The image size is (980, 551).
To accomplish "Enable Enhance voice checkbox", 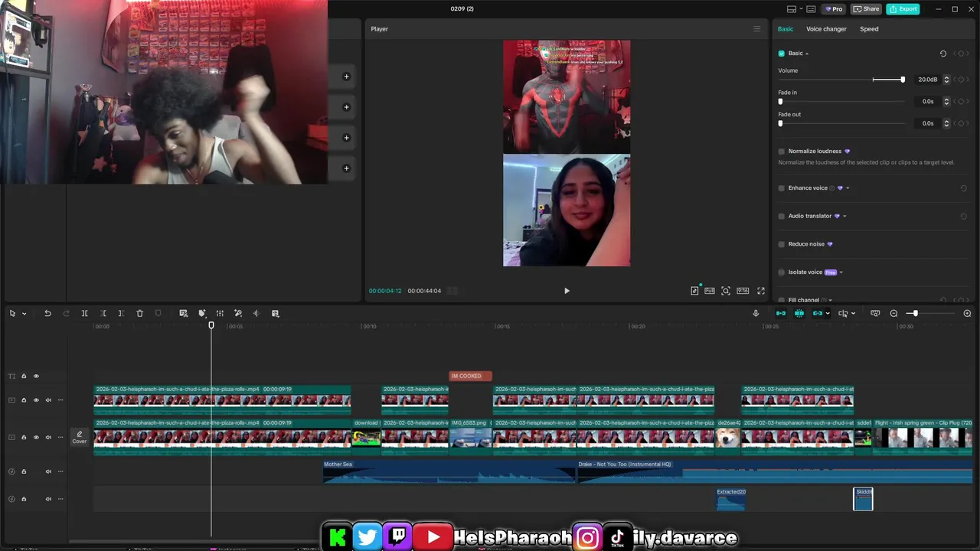I will (782, 188).
